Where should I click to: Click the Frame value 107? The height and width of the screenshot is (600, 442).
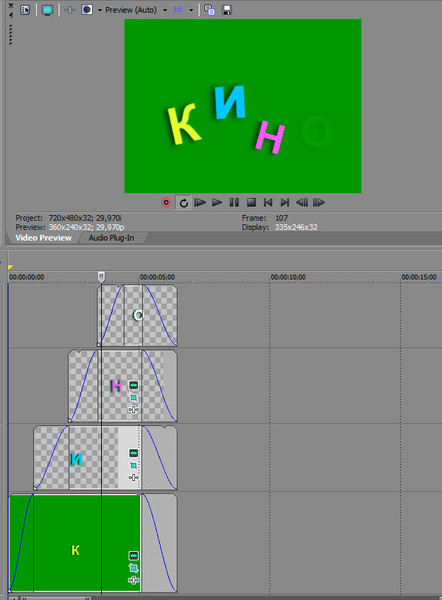point(282,218)
